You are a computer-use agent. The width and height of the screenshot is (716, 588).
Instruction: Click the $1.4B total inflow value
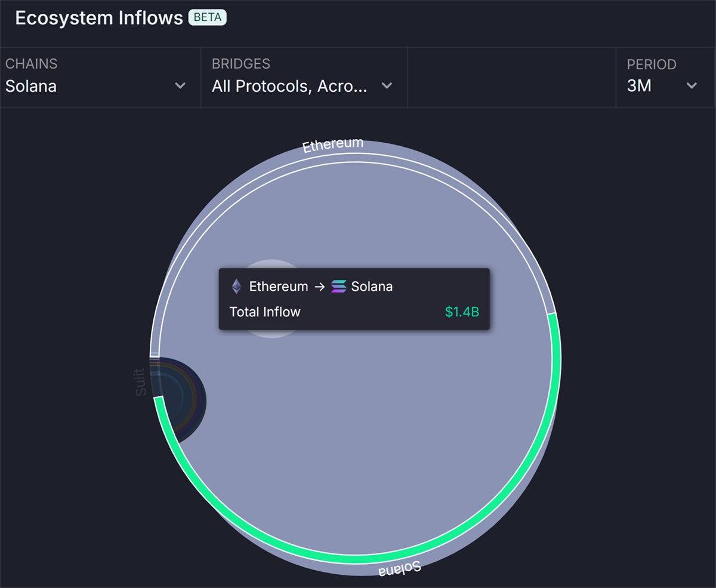(x=462, y=312)
